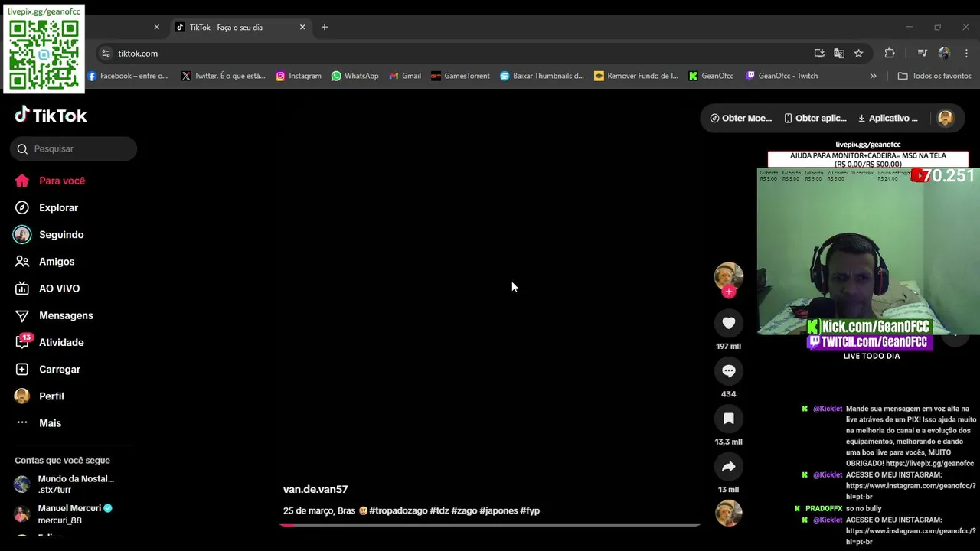Open site information icon in address bar
This screenshot has height=551, width=980.
click(106, 53)
